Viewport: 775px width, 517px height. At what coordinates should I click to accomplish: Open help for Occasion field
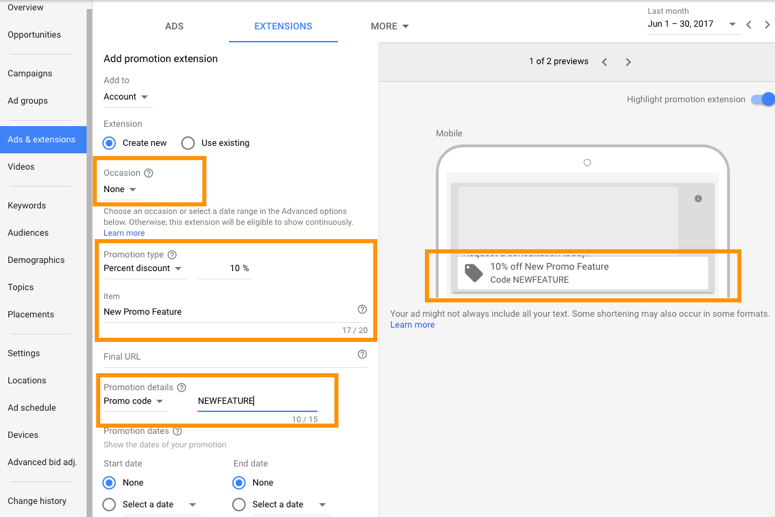coord(148,173)
